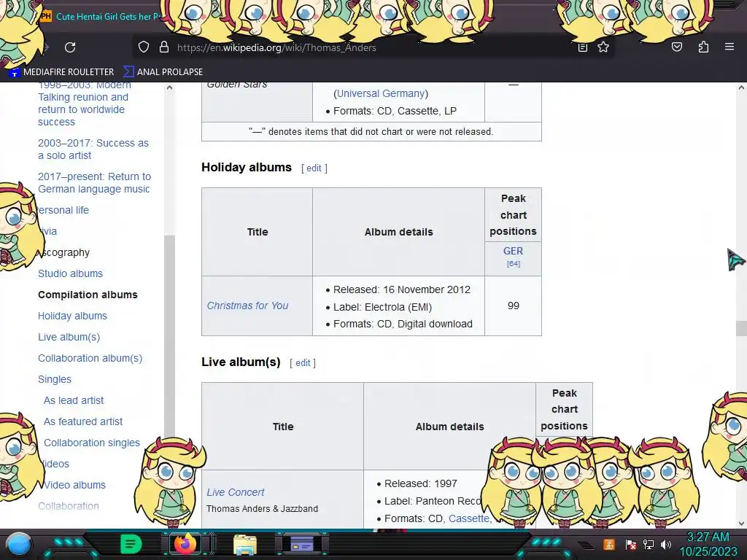This screenshot has height=560, width=747.
Task: Follow the Cassette format link
Action: [471, 518]
